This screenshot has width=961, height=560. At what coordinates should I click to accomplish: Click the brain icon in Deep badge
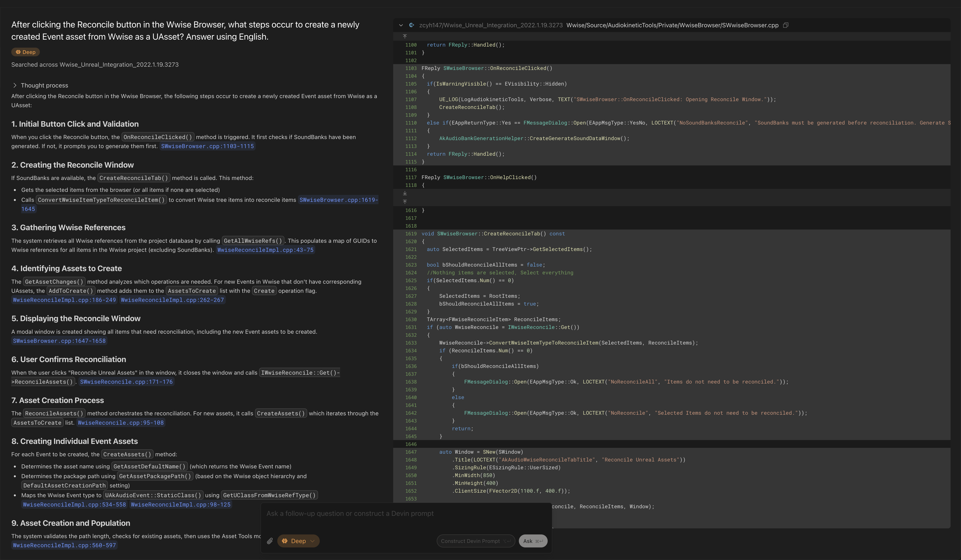tap(18, 52)
